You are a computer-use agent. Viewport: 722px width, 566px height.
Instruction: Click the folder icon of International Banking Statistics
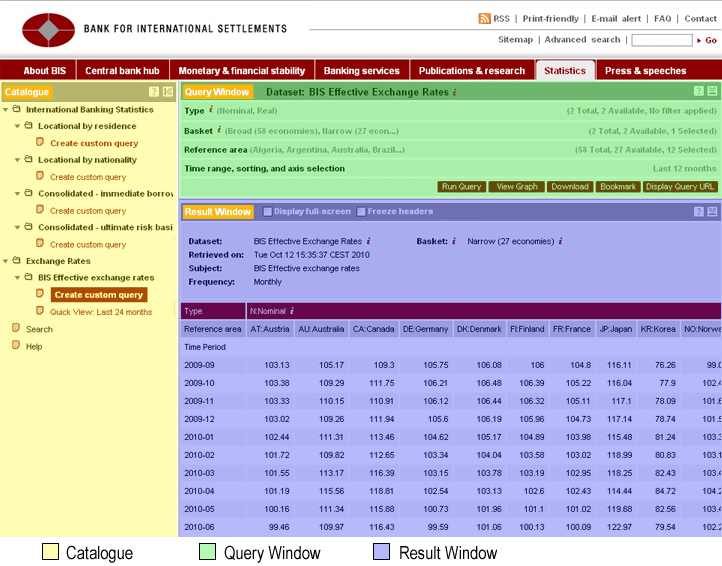click(17, 109)
